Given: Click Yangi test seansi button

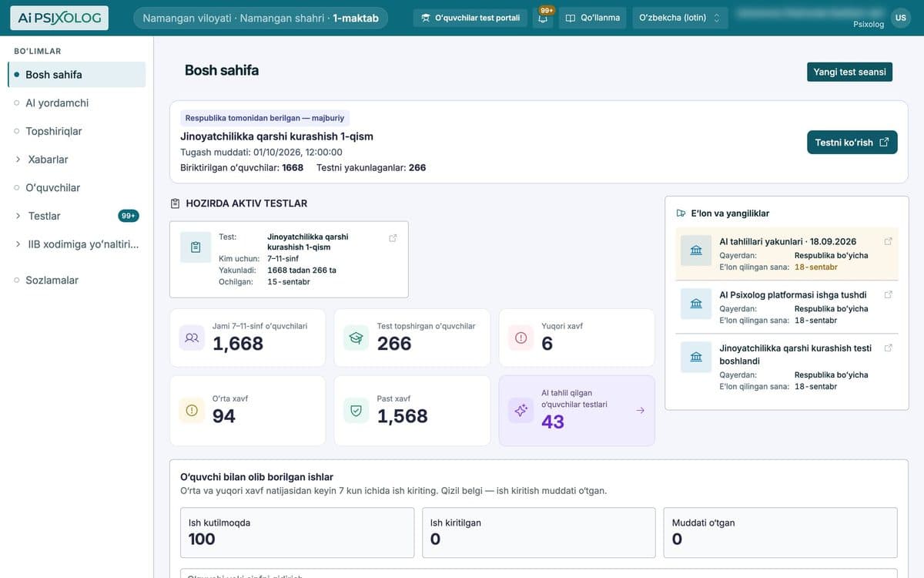Looking at the screenshot, I should [849, 72].
